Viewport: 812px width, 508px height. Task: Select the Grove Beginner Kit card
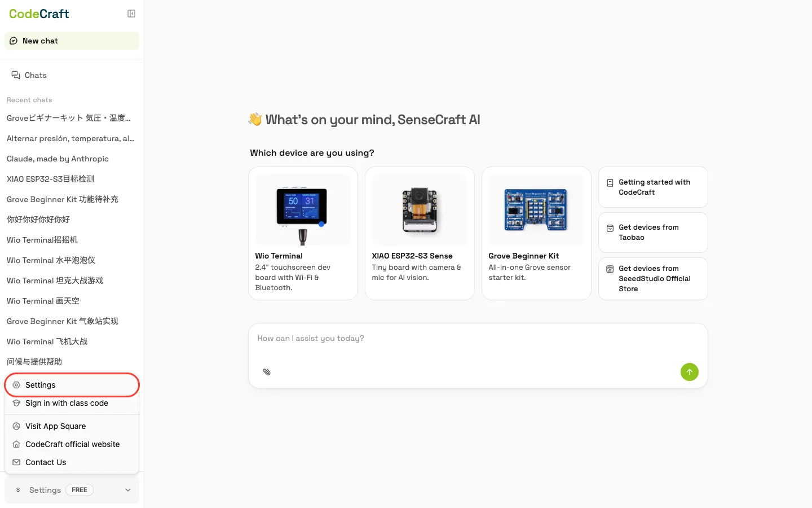(536, 233)
